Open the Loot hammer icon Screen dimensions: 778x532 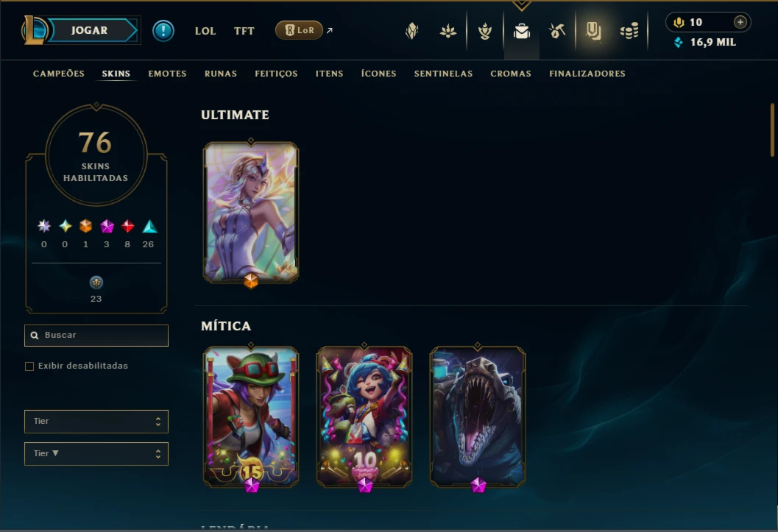pos(557,31)
